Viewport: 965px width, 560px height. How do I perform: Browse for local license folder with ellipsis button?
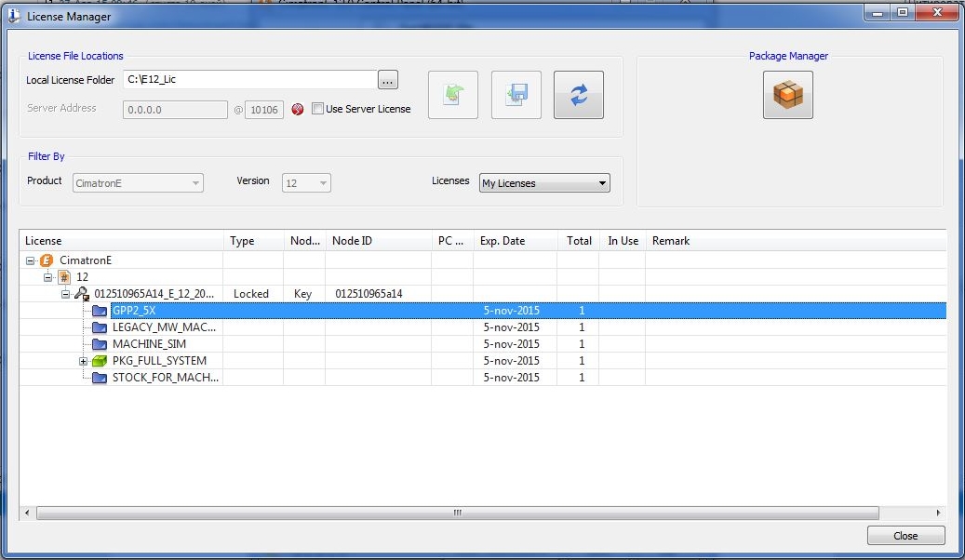[388, 79]
